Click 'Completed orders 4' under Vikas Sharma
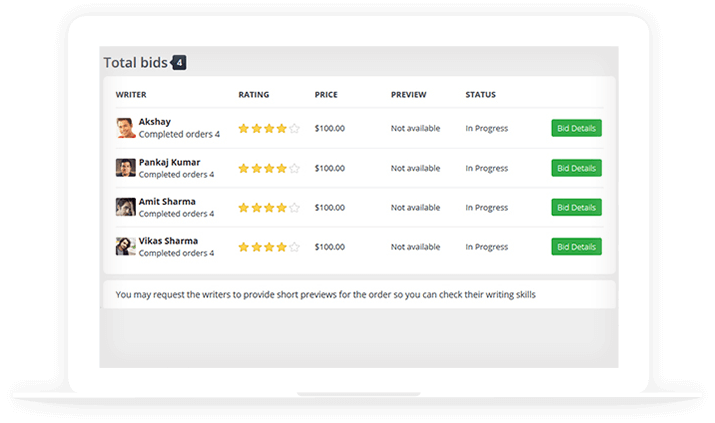This screenshot has height=423, width=715. pyautogui.click(x=176, y=253)
